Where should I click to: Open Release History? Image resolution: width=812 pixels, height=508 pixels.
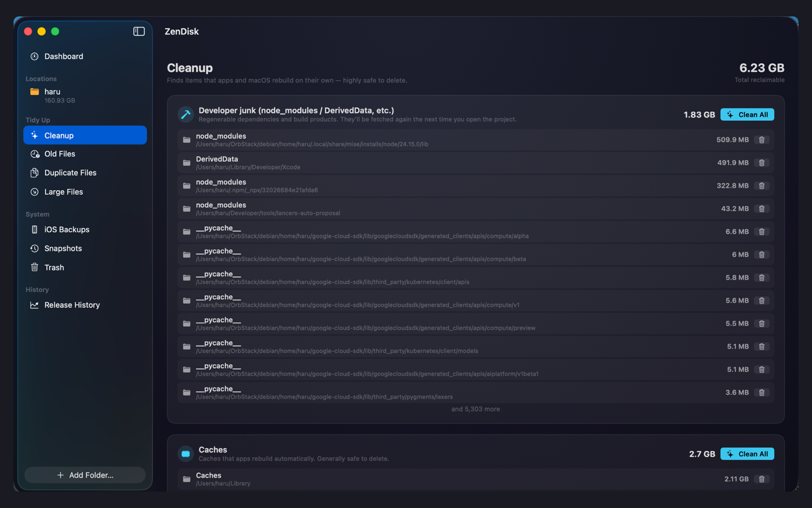click(85, 305)
